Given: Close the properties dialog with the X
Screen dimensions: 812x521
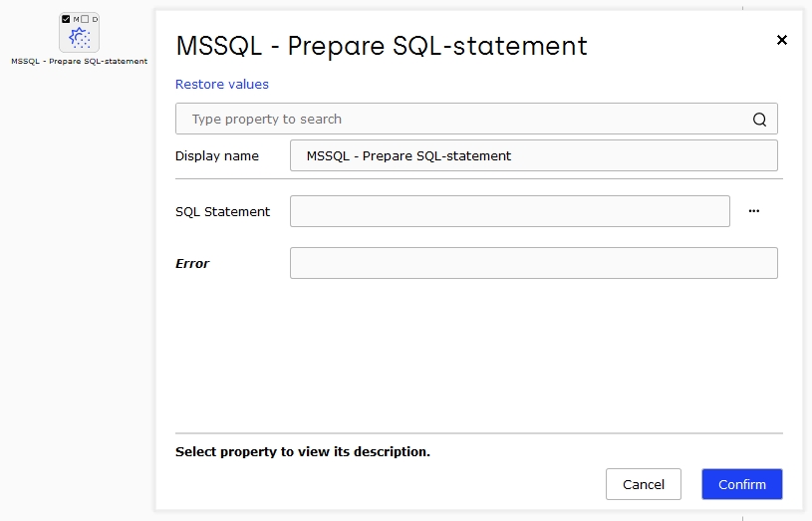Looking at the screenshot, I should (782, 40).
